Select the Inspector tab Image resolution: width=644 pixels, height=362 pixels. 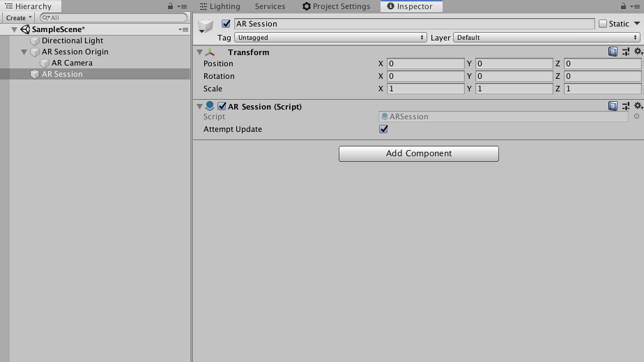411,6
